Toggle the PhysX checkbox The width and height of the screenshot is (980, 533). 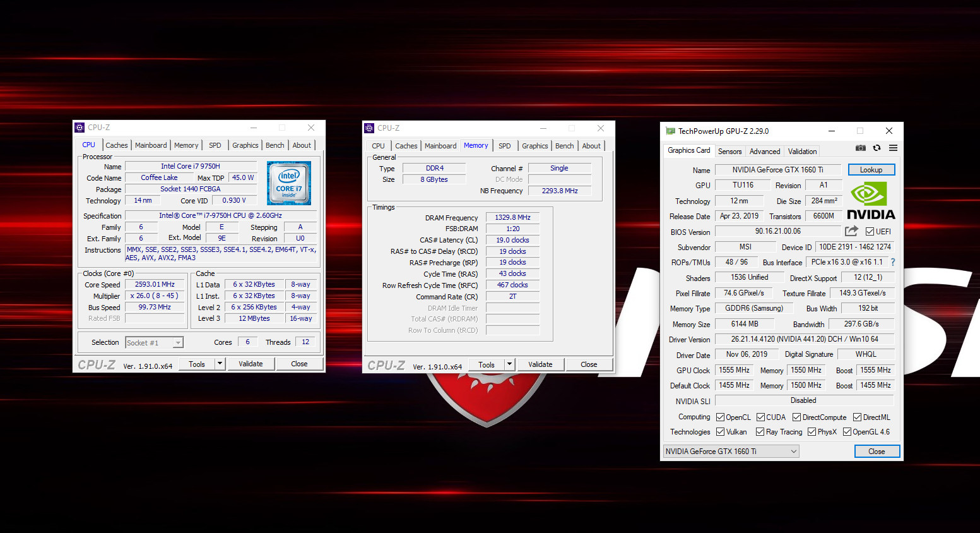click(812, 432)
